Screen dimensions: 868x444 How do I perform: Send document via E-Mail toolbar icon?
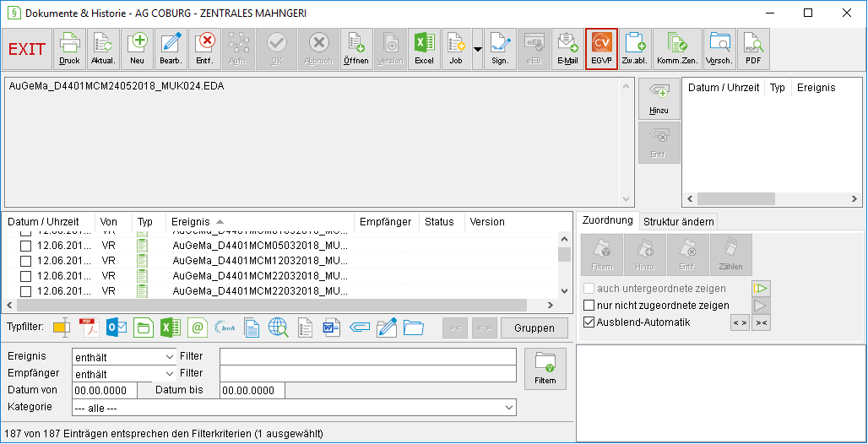[567, 49]
